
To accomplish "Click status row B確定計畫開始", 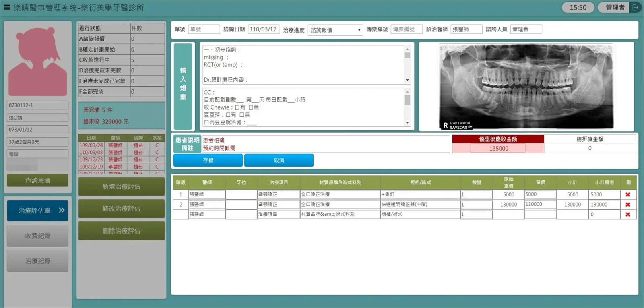I will tap(121, 49).
